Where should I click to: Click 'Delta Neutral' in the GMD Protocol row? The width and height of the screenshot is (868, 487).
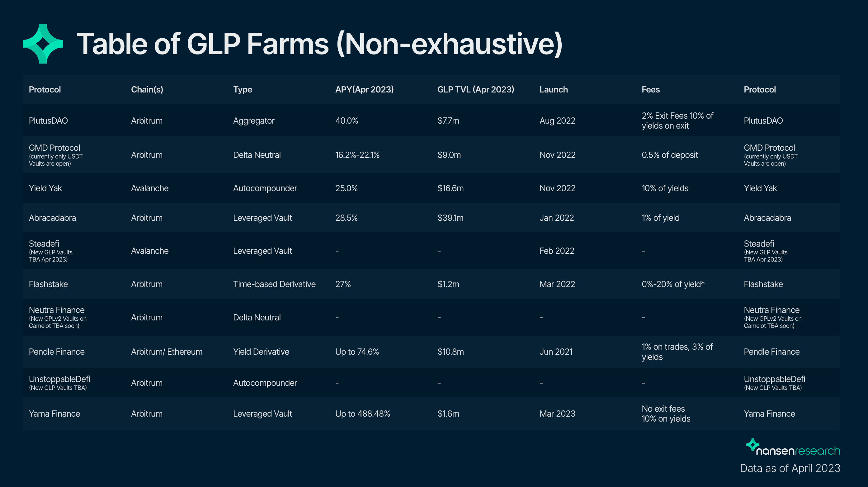257,155
